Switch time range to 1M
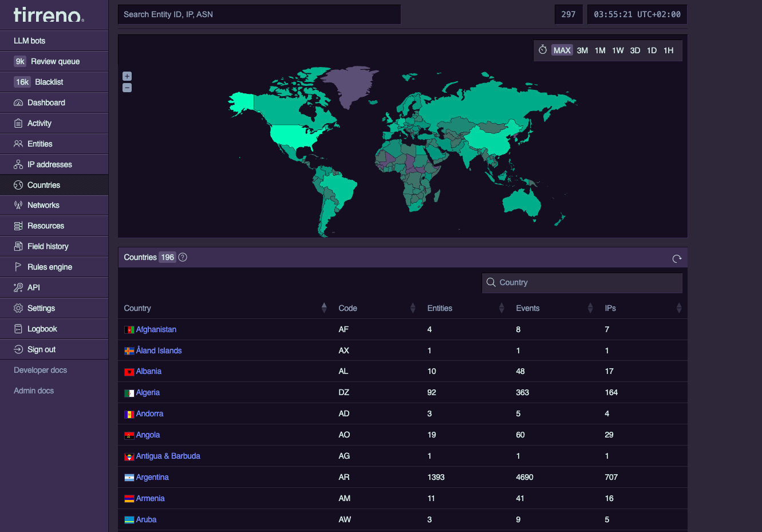Image resolution: width=762 pixels, height=532 pixels. [x=600, y=50]
